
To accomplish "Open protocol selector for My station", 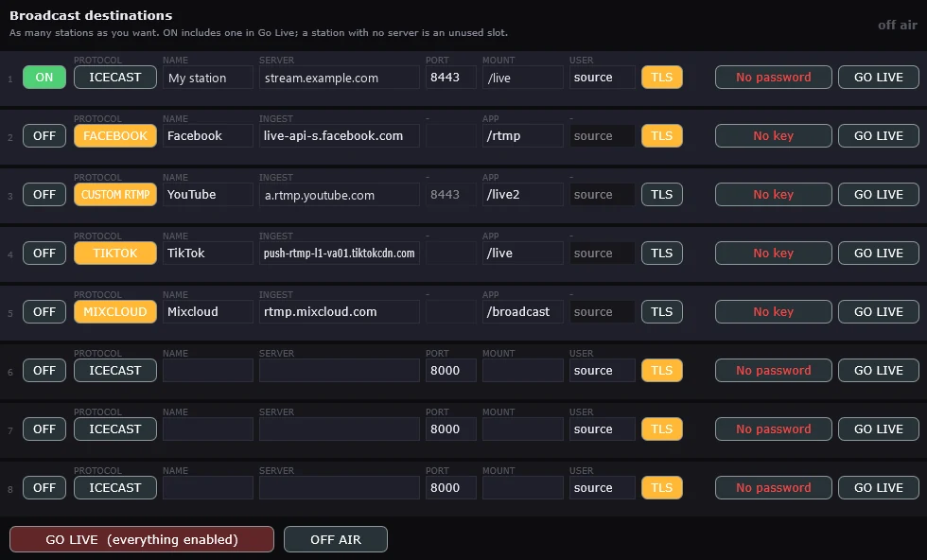I will tap(115, 78).
